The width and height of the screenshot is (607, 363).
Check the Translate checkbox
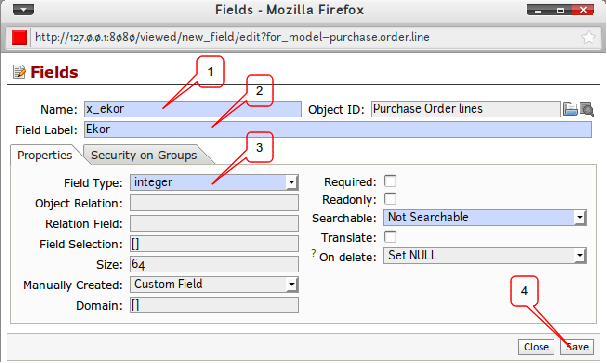[390, 237]
